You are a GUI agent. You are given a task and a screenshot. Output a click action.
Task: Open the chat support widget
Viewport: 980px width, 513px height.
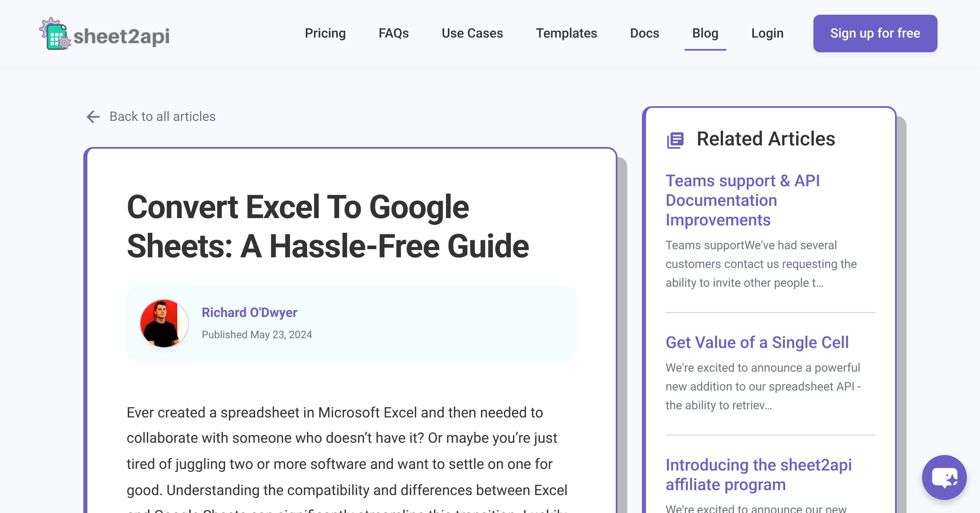(x=944, y=478)
